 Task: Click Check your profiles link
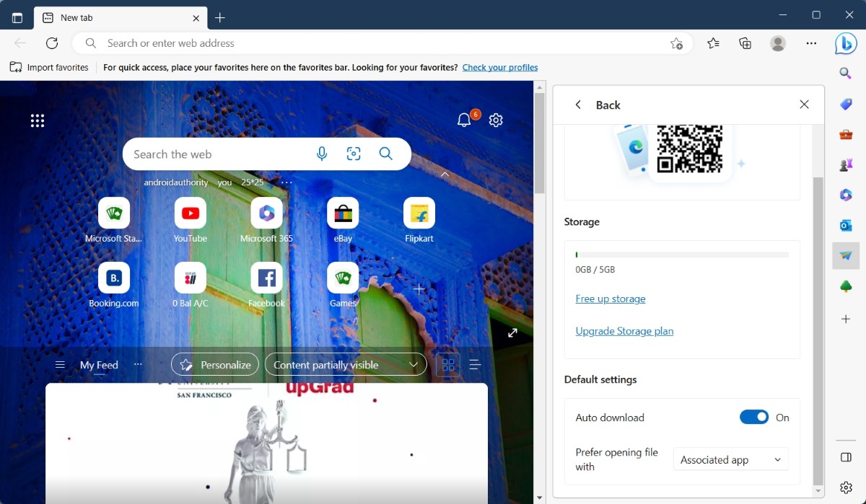(500, 67)
